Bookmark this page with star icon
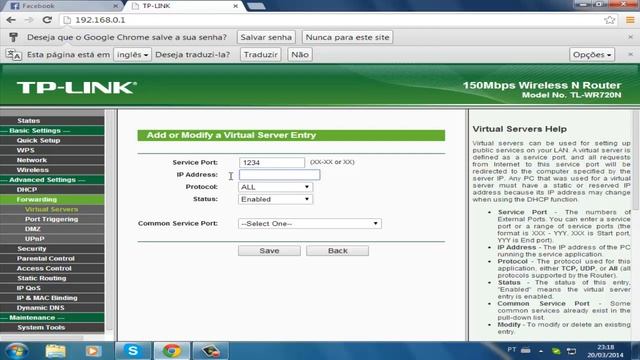 [609, 20]
